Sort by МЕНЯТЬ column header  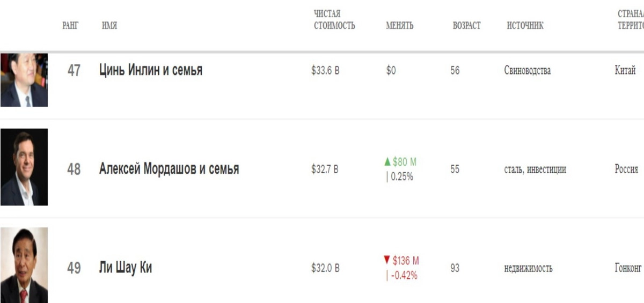pos(399,25)
